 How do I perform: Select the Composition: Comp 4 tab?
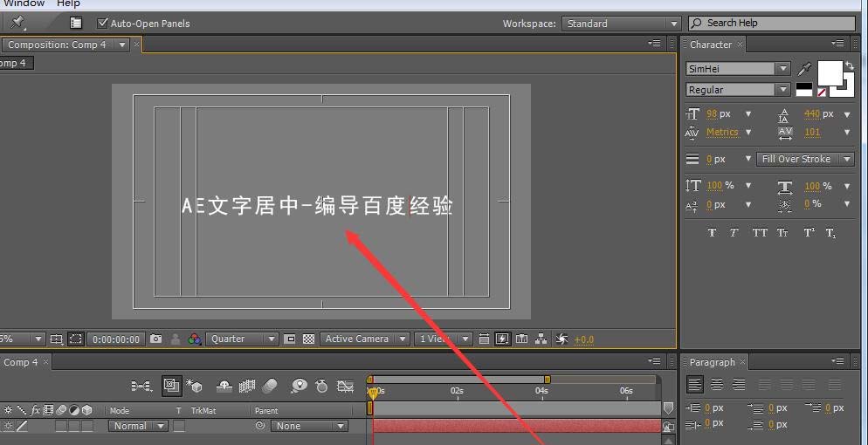coord(59,44)
